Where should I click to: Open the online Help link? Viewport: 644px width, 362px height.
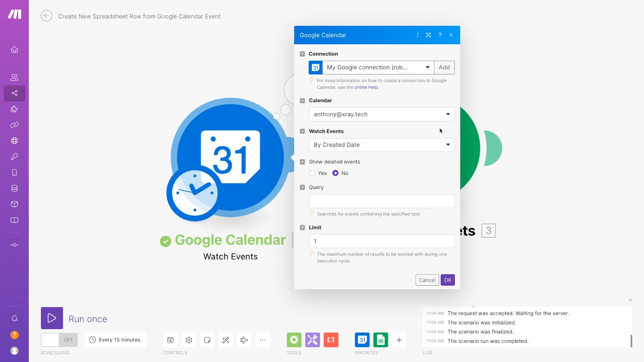pos(366,87)
